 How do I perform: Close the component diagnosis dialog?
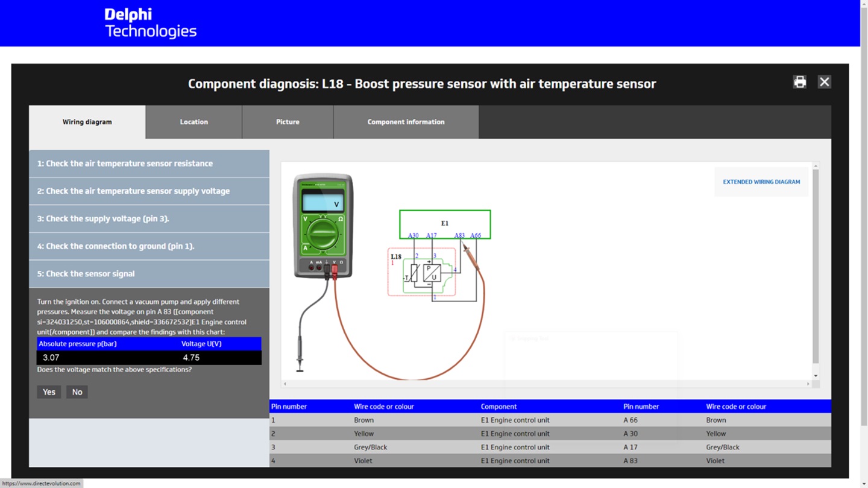(824, 82)
